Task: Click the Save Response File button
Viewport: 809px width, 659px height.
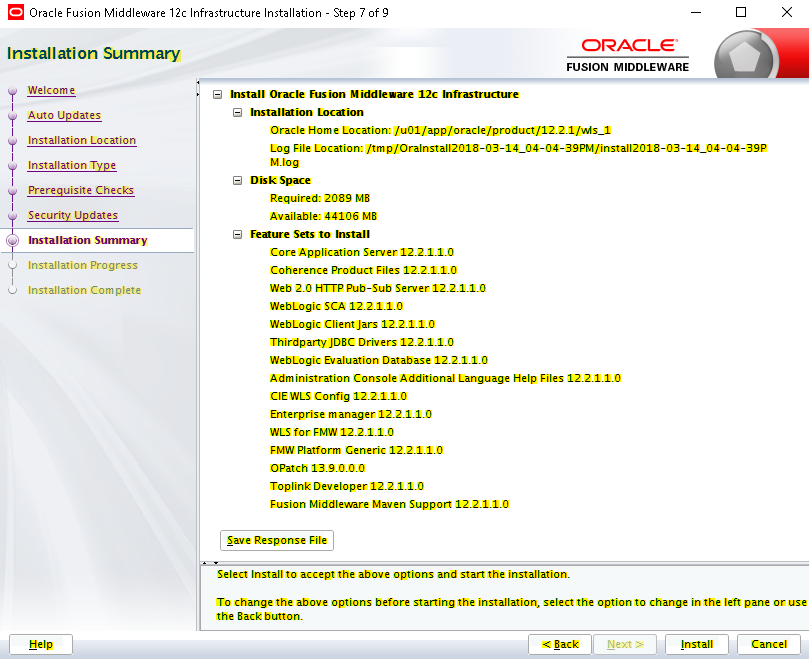Action: tap(277, 540)
